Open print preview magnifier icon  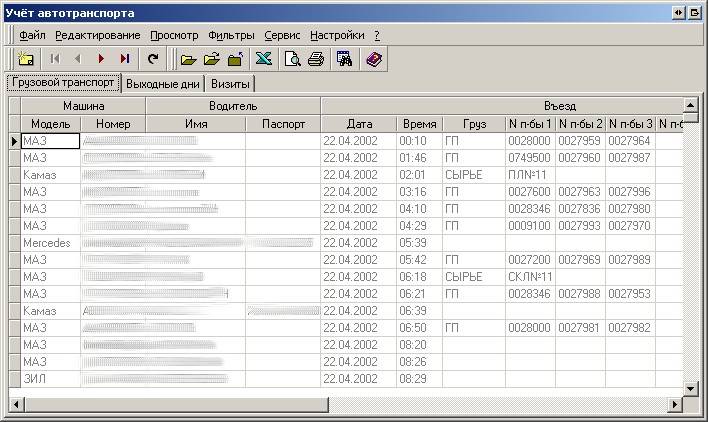[293, 59]
